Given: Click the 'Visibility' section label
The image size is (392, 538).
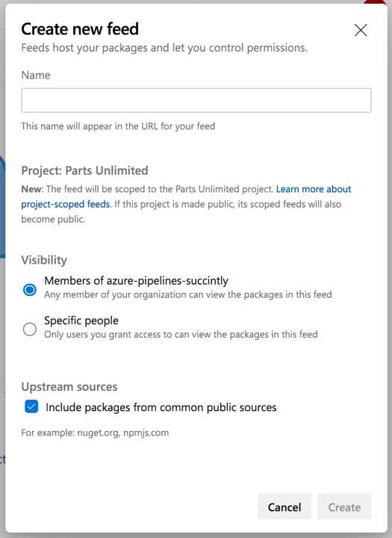Looking at the screenshot, I should click(44, 260).
